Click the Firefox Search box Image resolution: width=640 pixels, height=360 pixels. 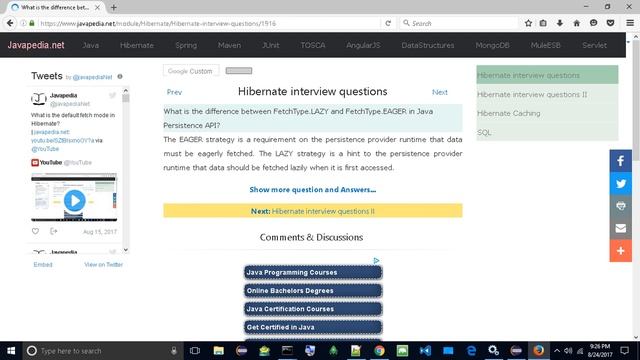click(x=458, y=23)
